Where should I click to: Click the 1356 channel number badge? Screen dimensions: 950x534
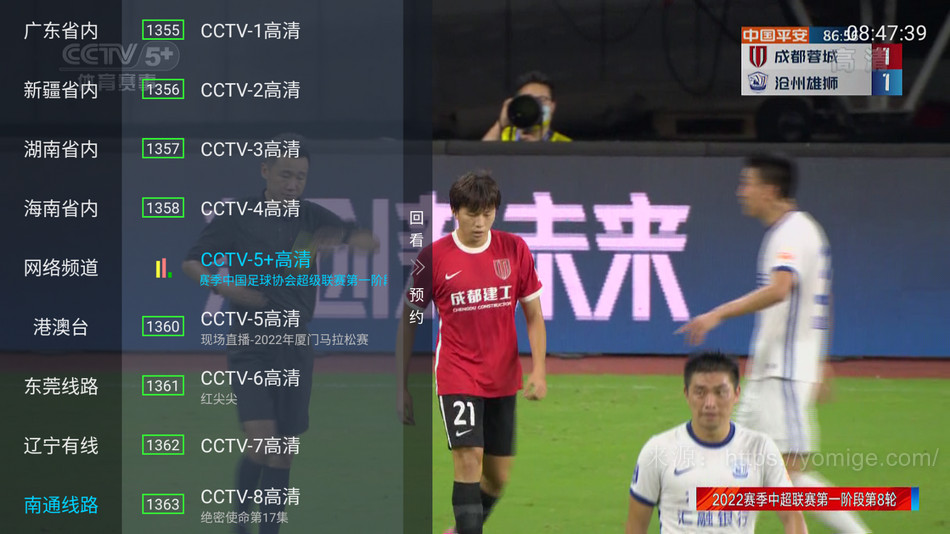(x=163, y=90)
